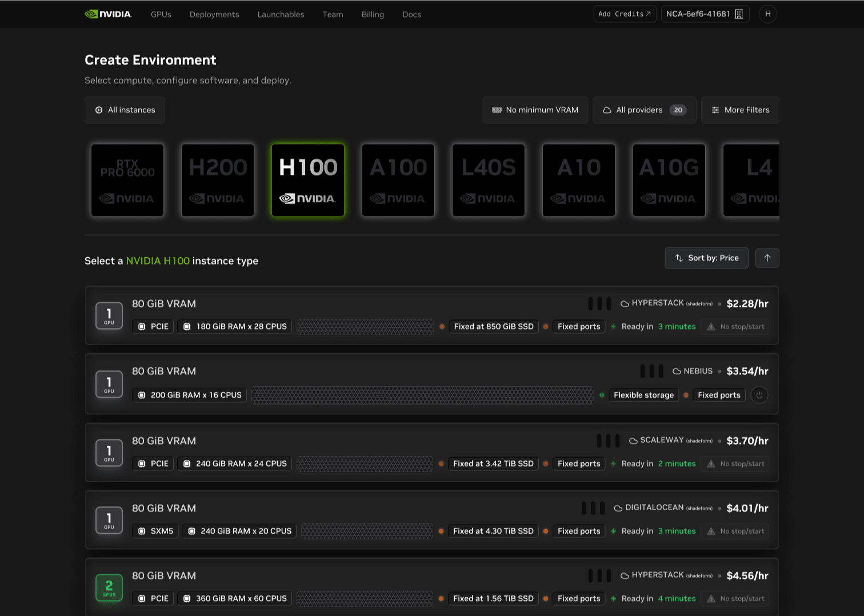This screenshot has width=864, height=616.
Task: Select the H200 GPU card
Action: (218, 180)
